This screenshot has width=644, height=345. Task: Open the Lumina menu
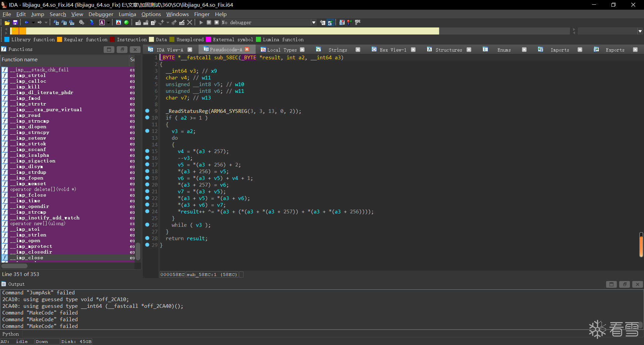[127, 14]
